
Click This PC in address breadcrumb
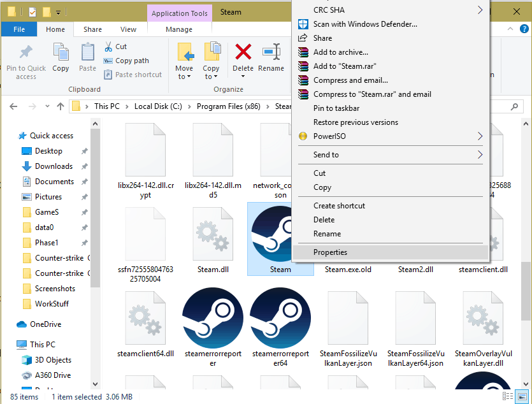tap(107, 106)
